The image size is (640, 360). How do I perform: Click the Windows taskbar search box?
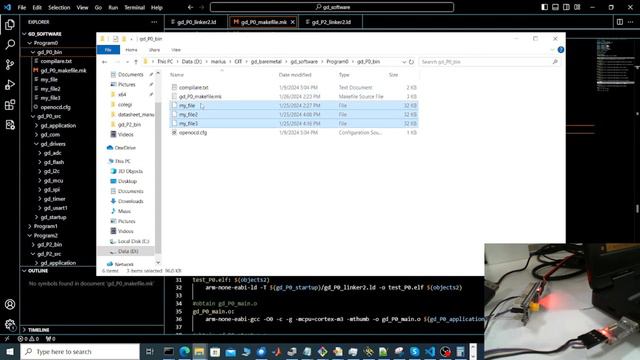point(80,351)
